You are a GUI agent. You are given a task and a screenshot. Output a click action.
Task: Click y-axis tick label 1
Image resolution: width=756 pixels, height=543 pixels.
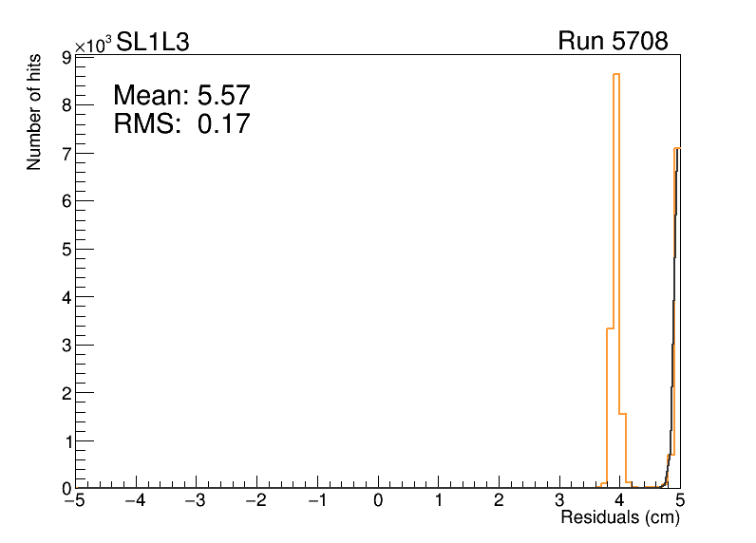[67, 441]
